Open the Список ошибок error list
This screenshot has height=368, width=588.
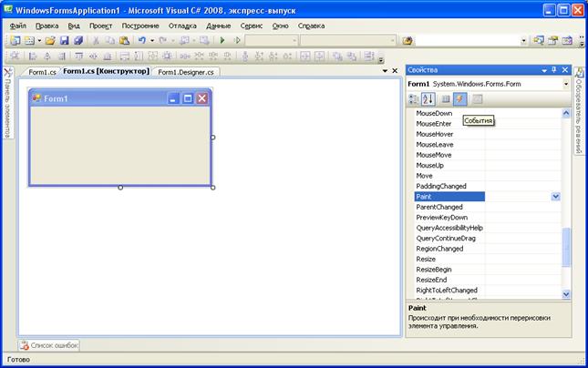point(50,344)
